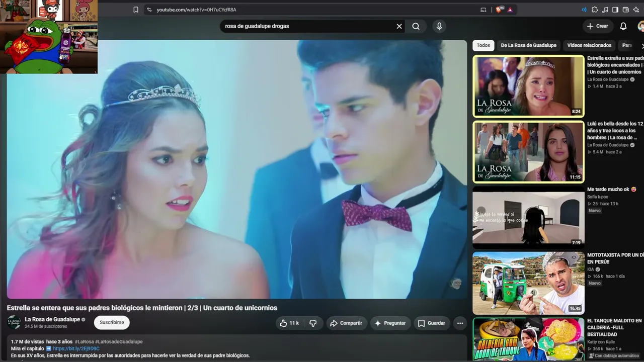Click the 'Katty con Kalle' channel name
The width and height of the screenshot is (644, 362).
(x=601, y=342)
